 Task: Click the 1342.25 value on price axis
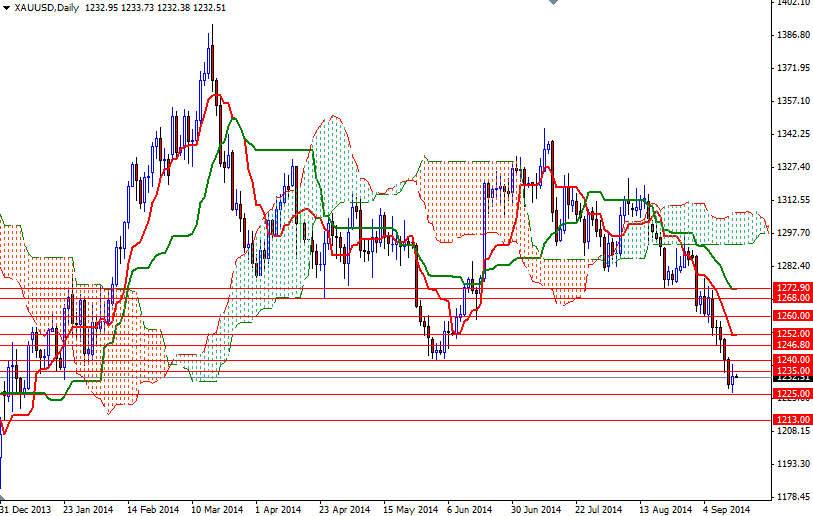click(x=792, y=134)
